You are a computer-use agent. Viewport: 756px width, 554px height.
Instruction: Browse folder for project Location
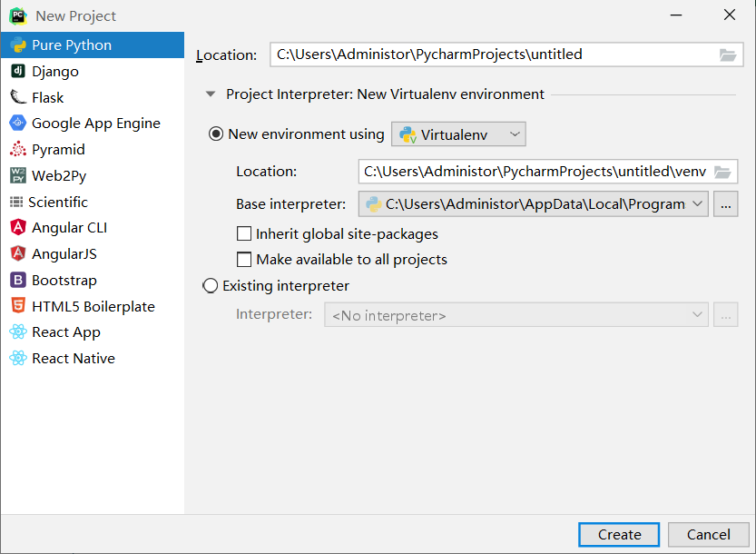click(728, 55)
